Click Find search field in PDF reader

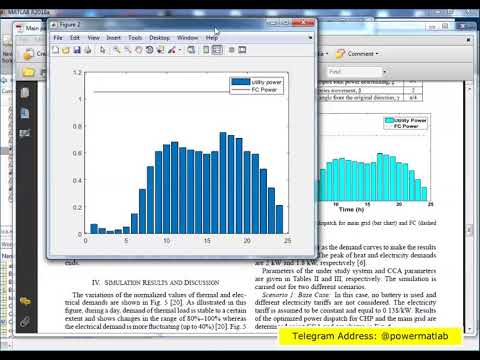tap(354, 72)
